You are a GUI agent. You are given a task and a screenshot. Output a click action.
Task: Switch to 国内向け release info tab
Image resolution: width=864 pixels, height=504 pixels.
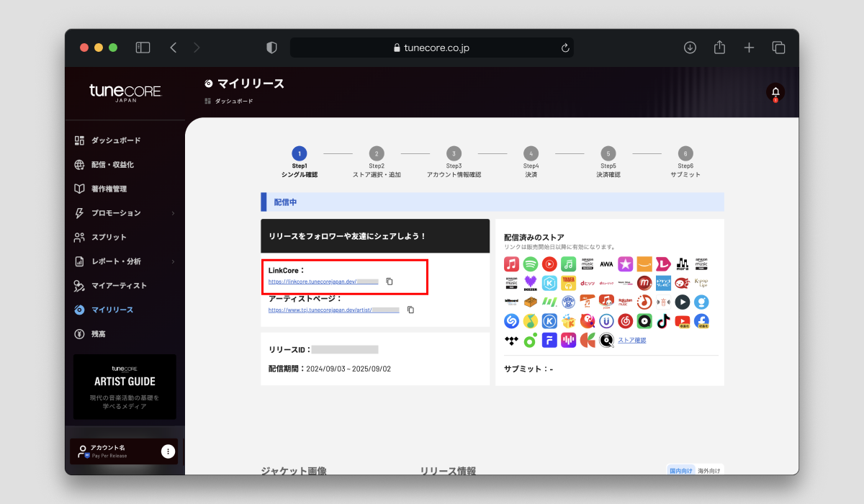point(681,471)
